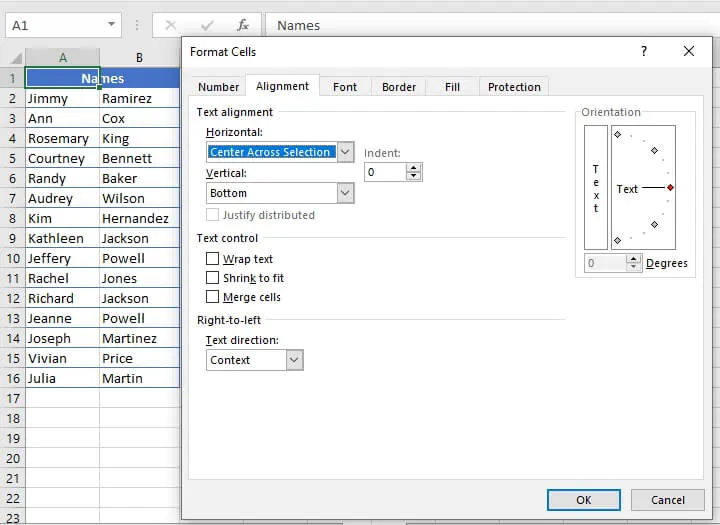
Task: Select the cell with Bennett
Action: [140, 158]
